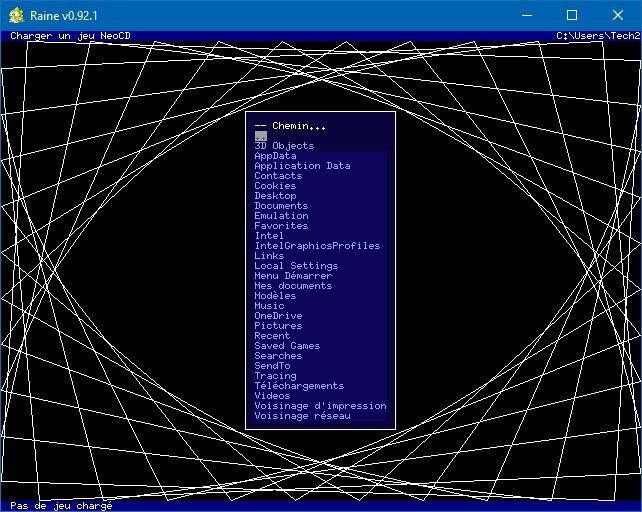Open the AppData folder

[275, 156]
